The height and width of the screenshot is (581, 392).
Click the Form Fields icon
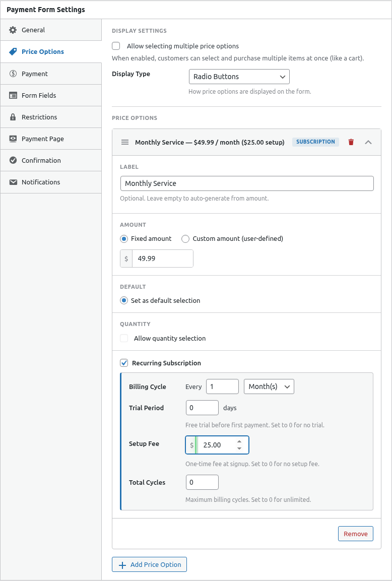pyautogui.click(x=13, y=95)
